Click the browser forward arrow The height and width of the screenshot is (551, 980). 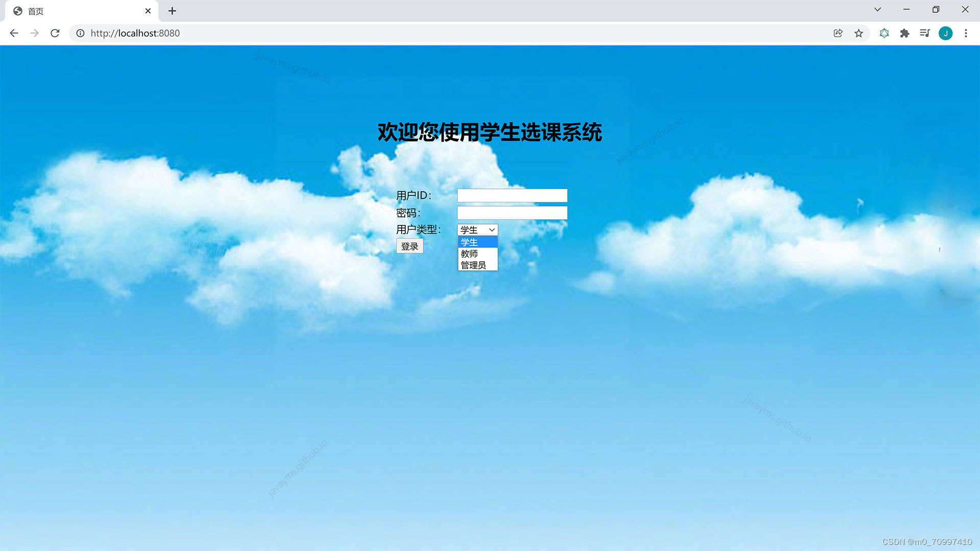coord(34,33)
